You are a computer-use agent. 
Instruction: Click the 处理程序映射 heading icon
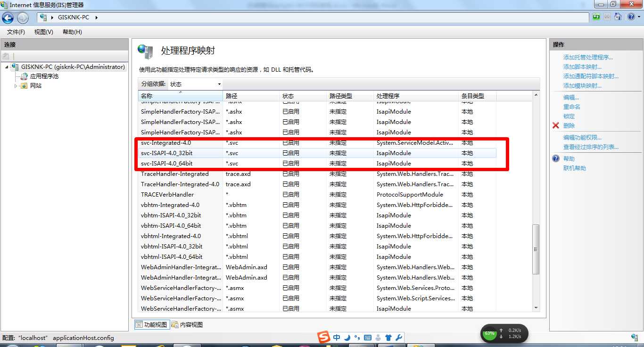(x=145, y=51)
